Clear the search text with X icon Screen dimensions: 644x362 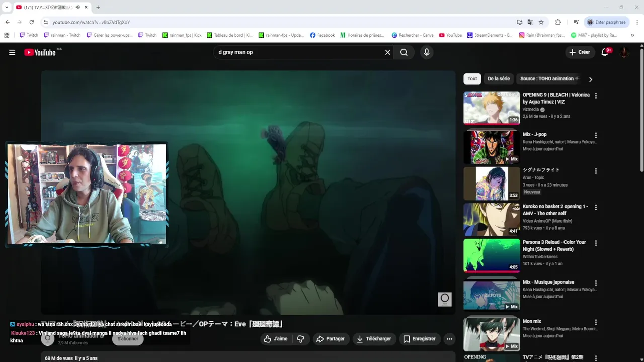click(388, 52)
